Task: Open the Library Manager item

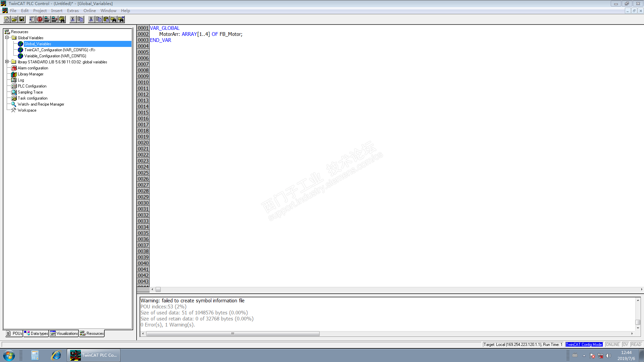Action: (31, 74)
